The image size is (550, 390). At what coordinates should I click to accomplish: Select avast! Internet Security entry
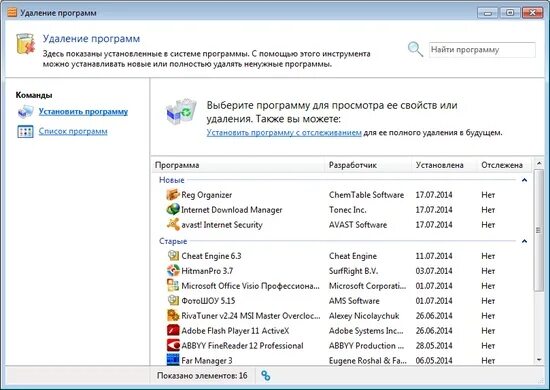222,225
